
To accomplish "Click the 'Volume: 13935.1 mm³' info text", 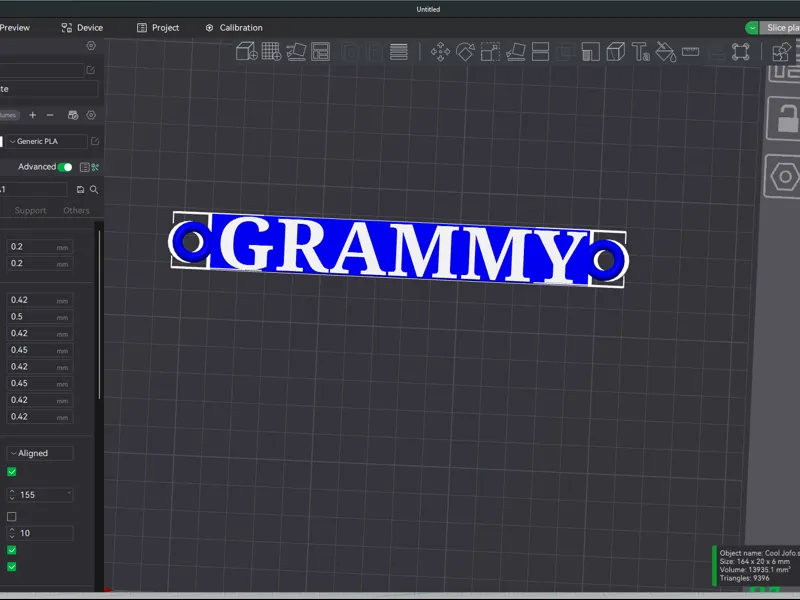I will (755, 569).
